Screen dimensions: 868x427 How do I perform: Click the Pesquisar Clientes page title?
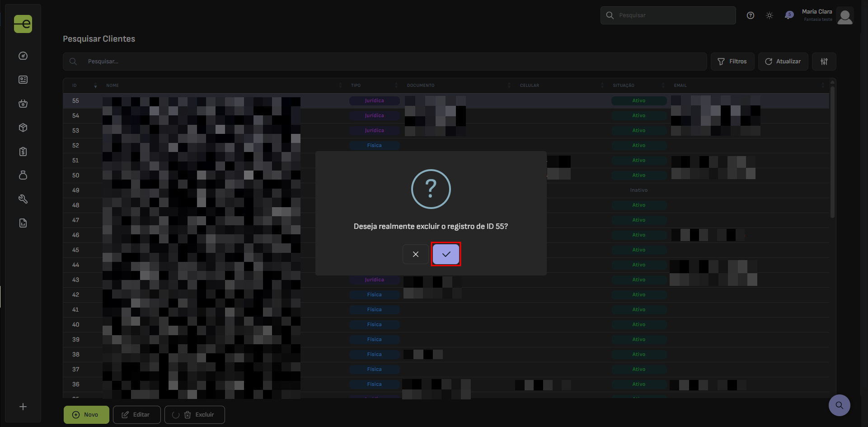[x=99, y=39]
